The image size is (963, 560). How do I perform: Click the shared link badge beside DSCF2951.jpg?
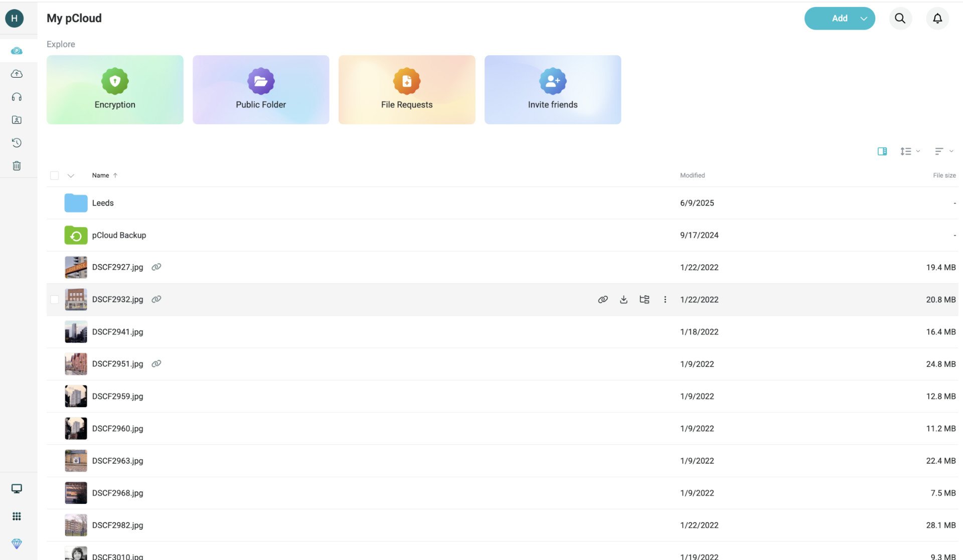(x=156, y=363)
